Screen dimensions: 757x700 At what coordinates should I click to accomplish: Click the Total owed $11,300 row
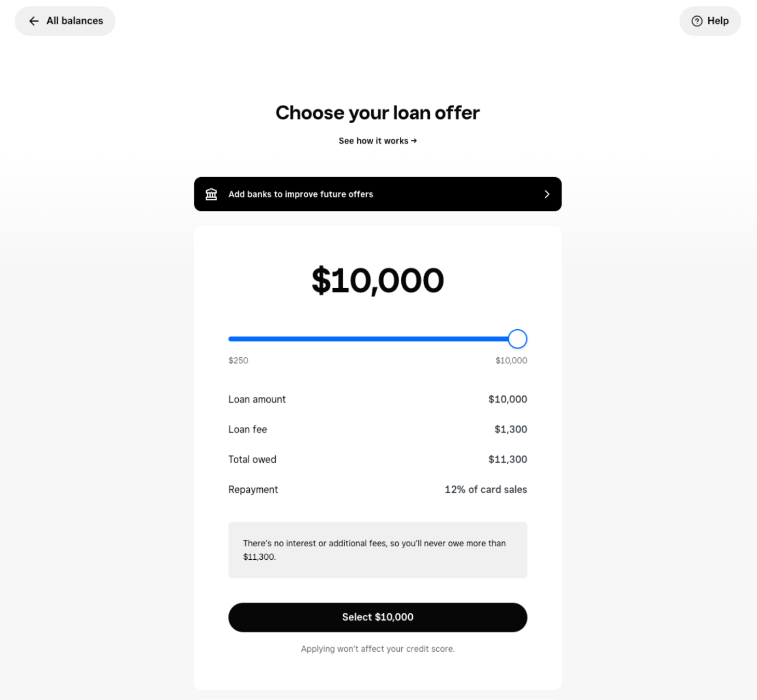(377, 459)
